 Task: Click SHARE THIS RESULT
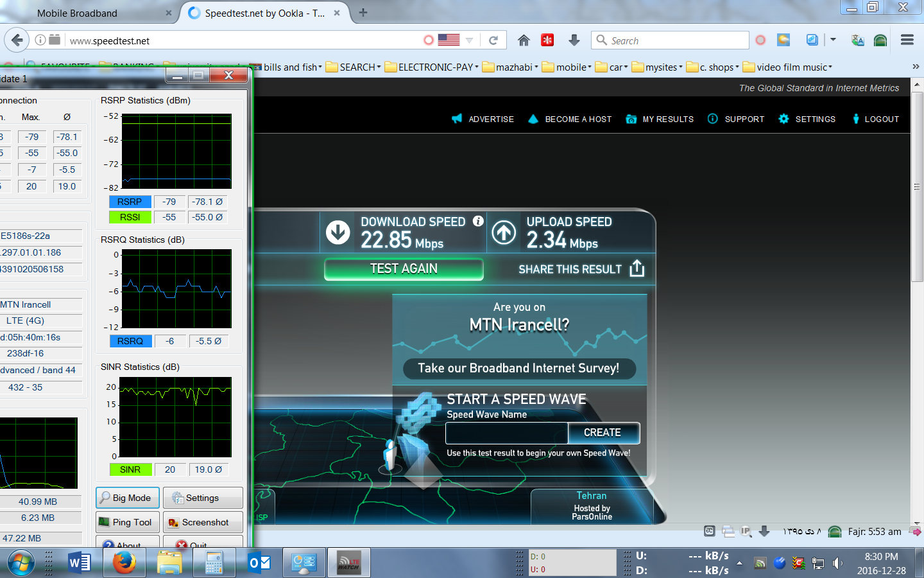(570, 269)
